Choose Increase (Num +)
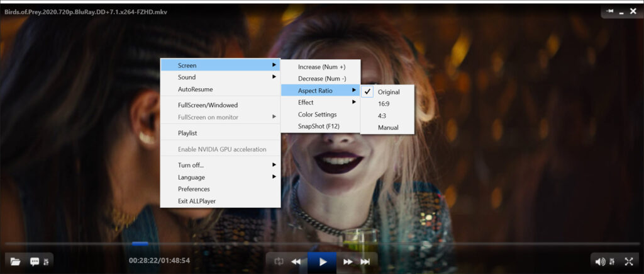The width and height of the screenshot is (644, 274). [x=320, y=67]
